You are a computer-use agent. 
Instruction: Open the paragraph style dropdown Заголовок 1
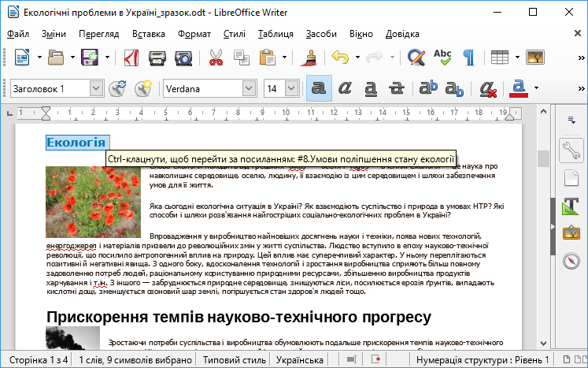(x=96, y=88)
